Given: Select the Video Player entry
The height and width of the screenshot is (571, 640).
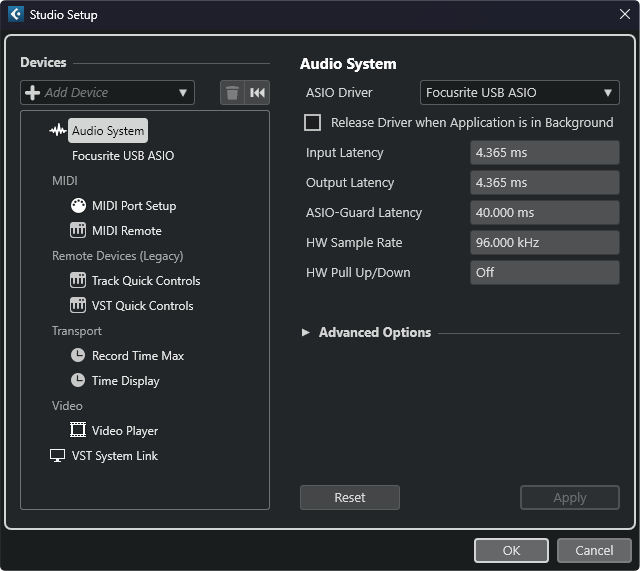Looking at the screenshot, I should click(x=124, y=431).
